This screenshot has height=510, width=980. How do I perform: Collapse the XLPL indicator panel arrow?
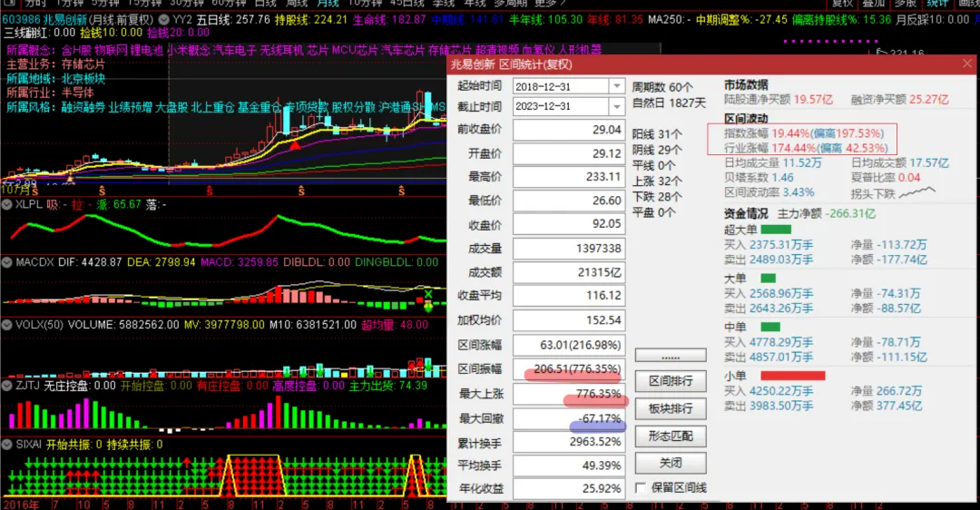7,204
